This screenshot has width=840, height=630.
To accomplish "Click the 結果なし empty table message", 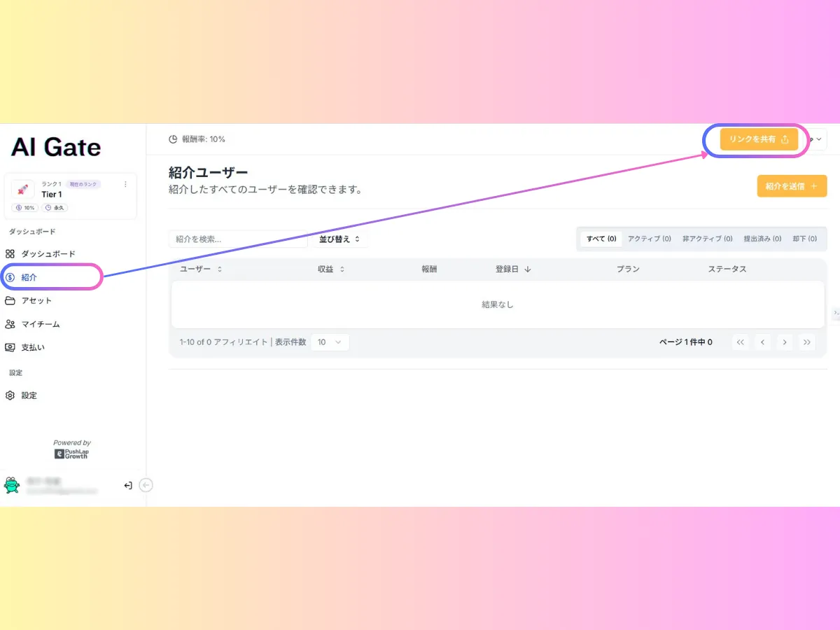I will click(498, 304).
